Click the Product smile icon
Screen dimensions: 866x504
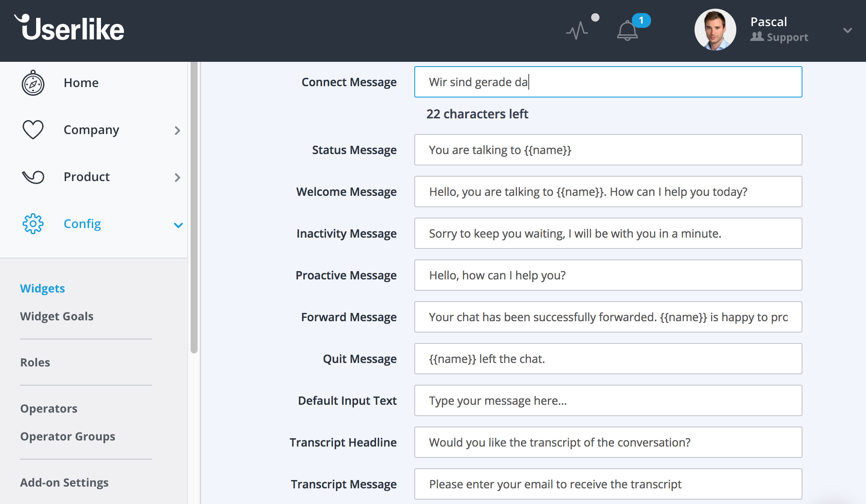(x=33, y=177)
